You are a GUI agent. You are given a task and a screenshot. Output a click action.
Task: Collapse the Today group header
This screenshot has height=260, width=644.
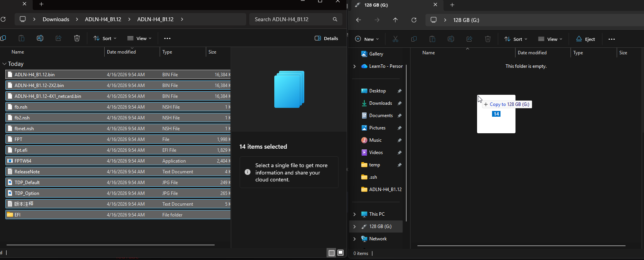click(x=4, y=64)
